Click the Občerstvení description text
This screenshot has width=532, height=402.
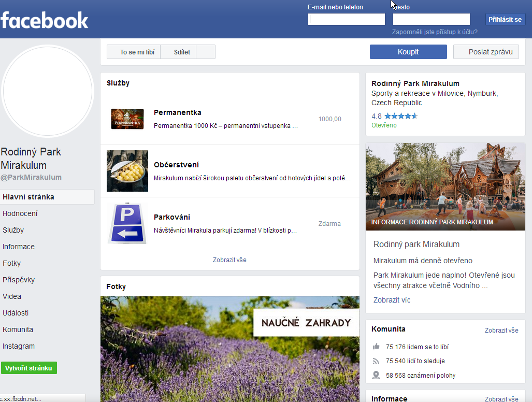(252, 178)
